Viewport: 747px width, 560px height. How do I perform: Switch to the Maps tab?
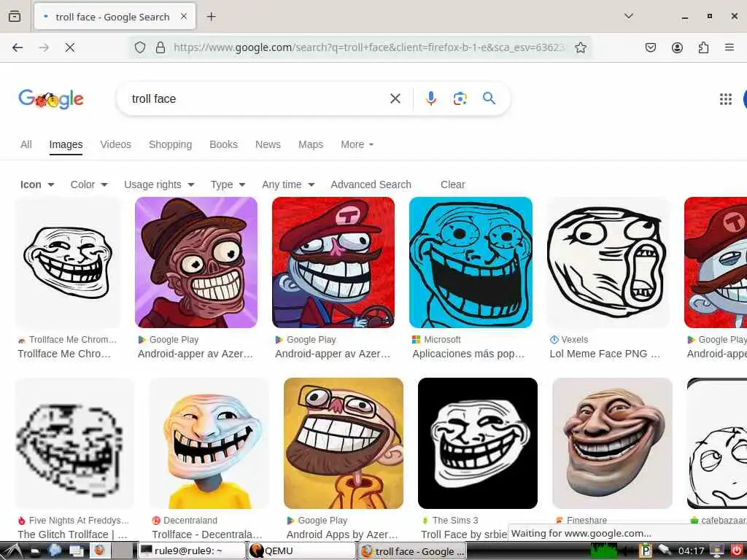click(x=311, y=144)
